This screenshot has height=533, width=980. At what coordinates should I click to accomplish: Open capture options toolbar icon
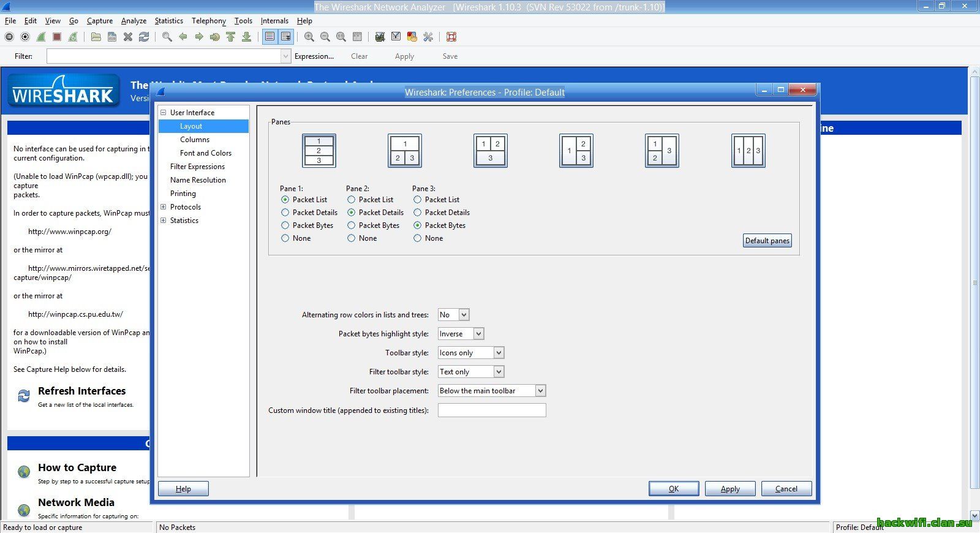pos(25,37)
